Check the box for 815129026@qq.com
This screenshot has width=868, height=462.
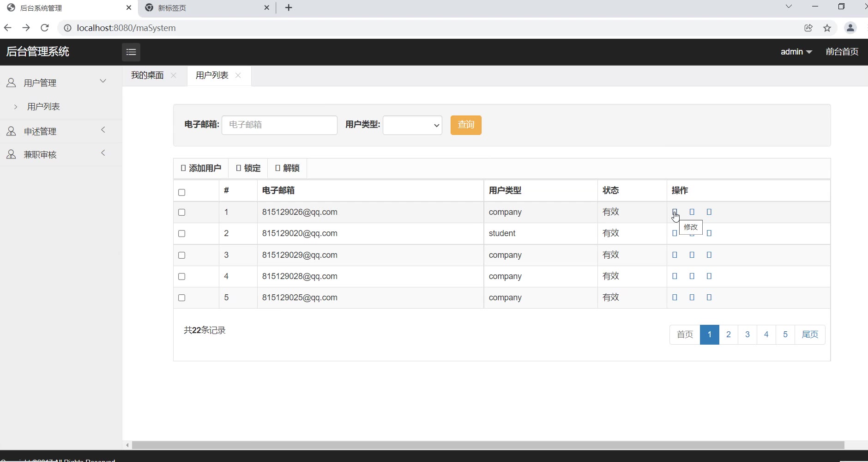pyautogui.click(x=181, y=213)
